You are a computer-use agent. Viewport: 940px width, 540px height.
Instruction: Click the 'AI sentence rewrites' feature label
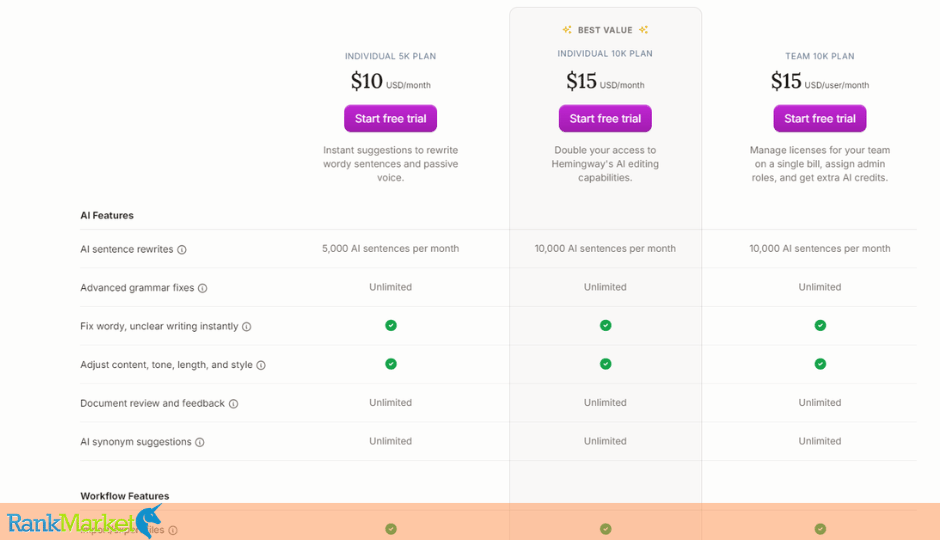[x=126, y=249]
